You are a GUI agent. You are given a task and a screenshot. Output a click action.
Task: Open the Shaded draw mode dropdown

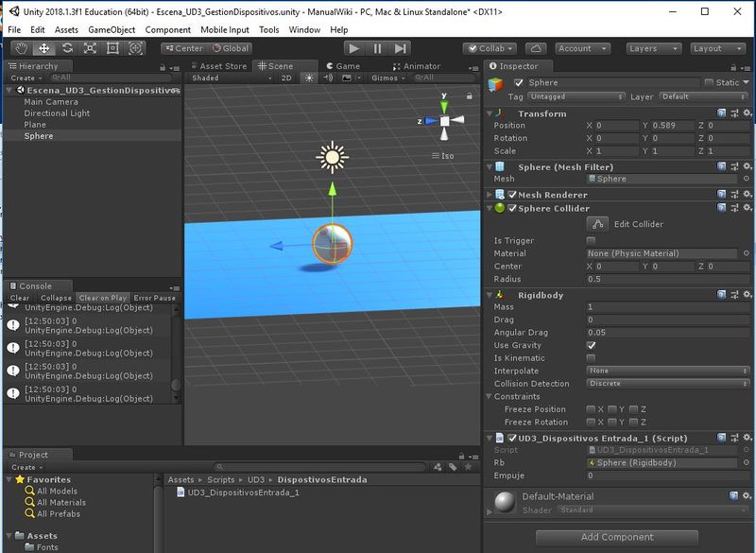point(232,78)
